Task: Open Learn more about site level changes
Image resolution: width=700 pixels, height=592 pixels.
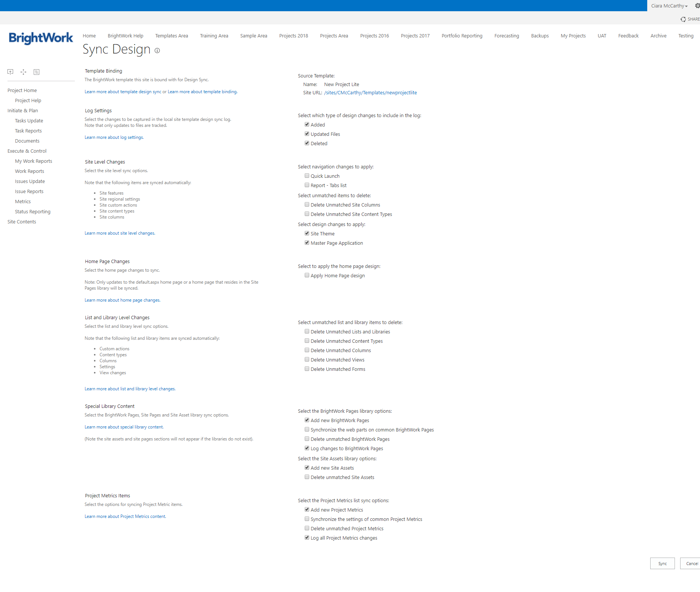Action: [x=120, y=233]
